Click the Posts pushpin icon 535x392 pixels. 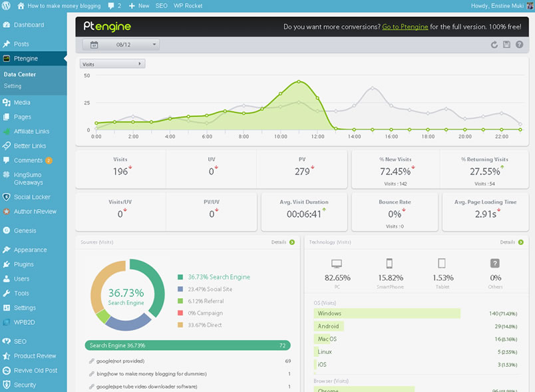6,44
